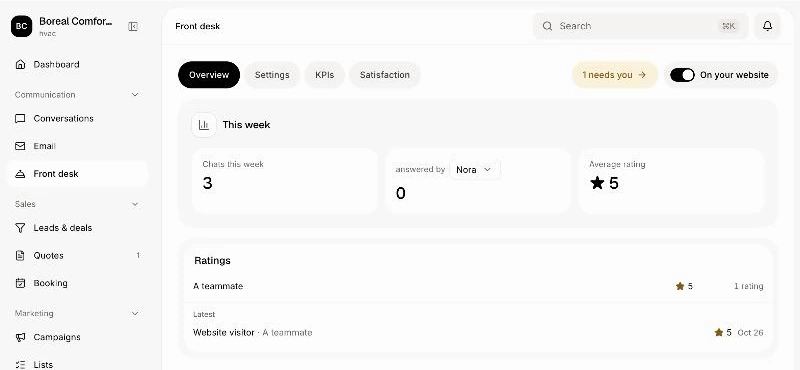
Task: Open the Satisfaction tab
Action: 385,75
